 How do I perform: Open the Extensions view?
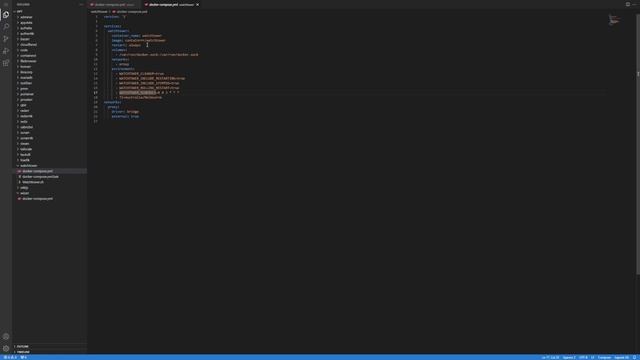tap(6, 63)
